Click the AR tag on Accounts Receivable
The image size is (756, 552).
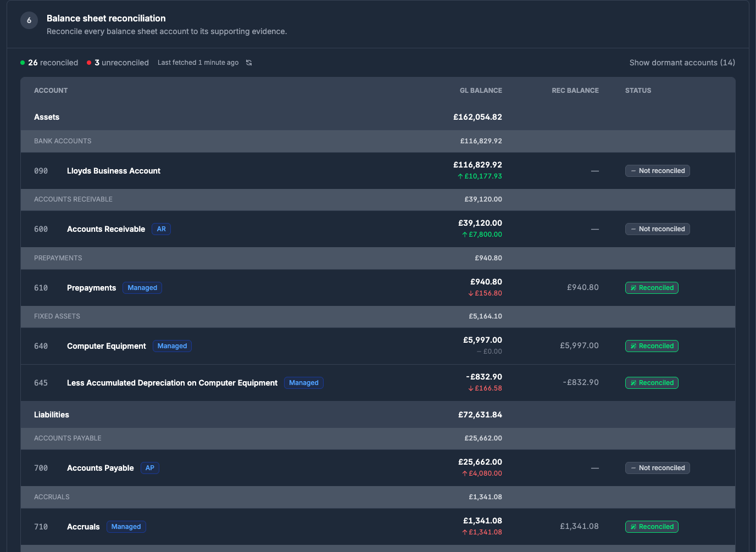tap(161, 229)
